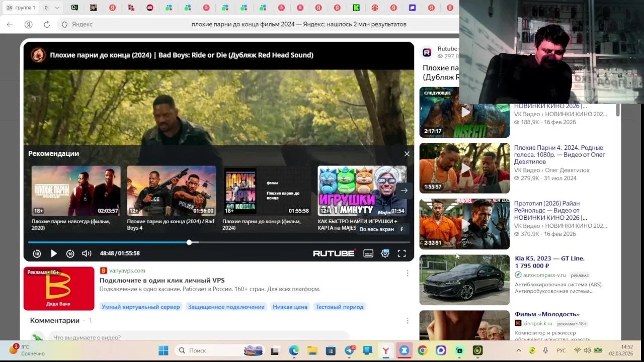Select Умный виртуальный сервер tag
The width and height of the screenshot is (644, 362).
click(140, 307)
